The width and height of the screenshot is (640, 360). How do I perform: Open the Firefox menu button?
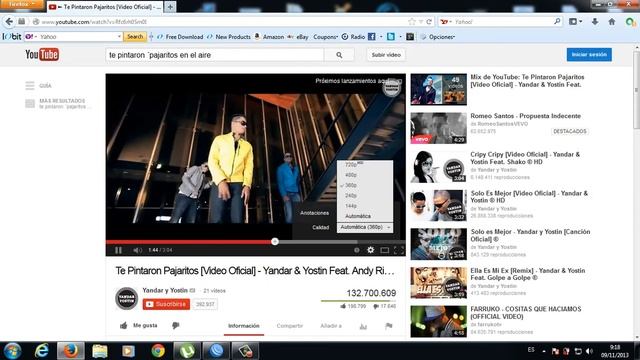click(x=21, y=4)
